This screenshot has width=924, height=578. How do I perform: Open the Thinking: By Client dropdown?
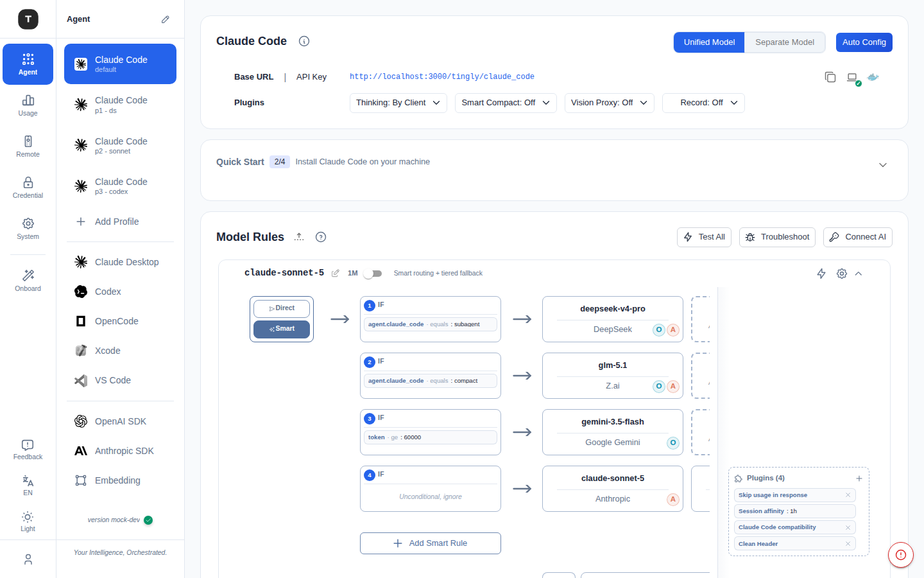(x=398, y=103)
